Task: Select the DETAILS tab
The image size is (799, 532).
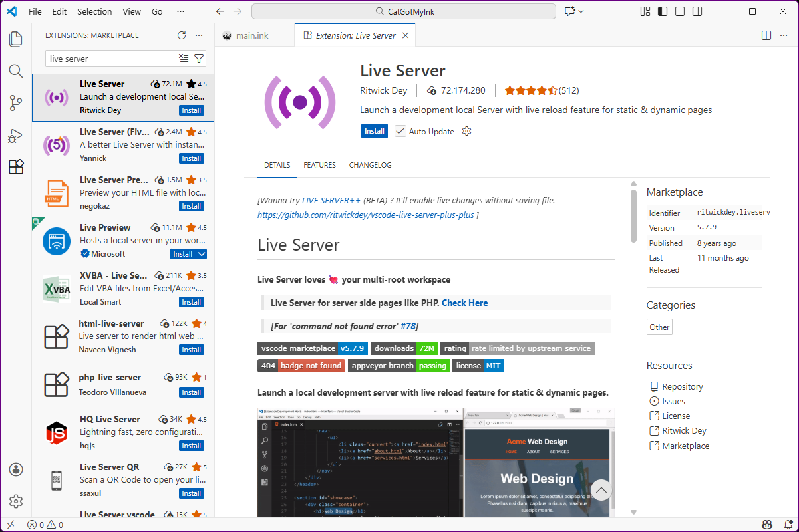Action: [x=277, y=165]
